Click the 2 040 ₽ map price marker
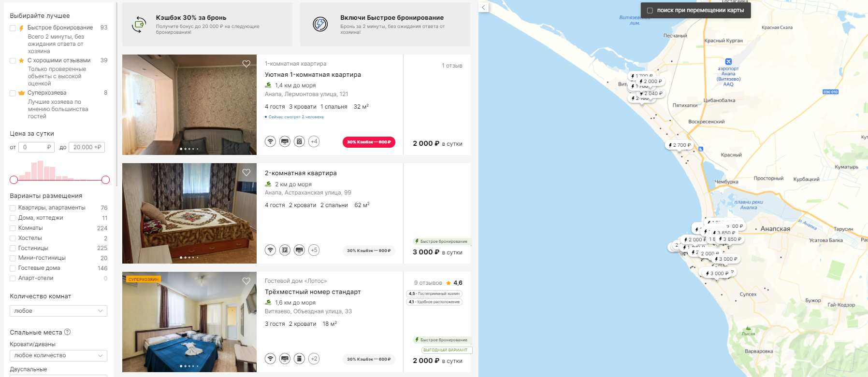868x377 pixels. pos(651,93)
